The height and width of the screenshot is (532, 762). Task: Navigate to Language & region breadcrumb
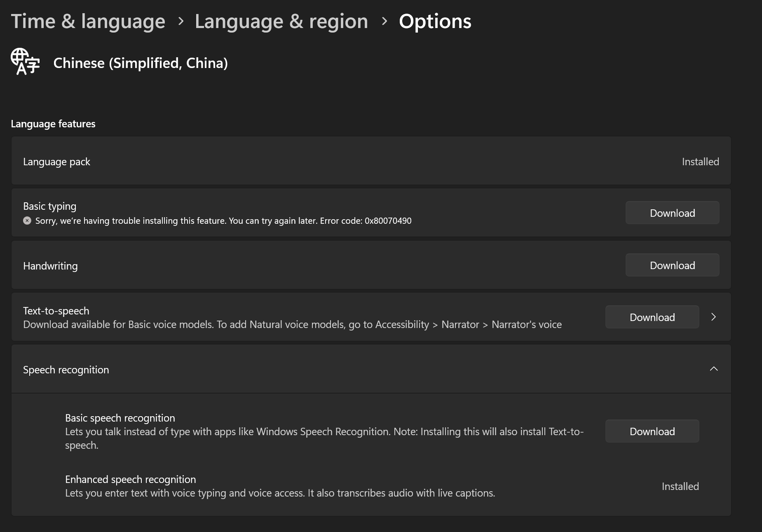[x=281, y=21]
